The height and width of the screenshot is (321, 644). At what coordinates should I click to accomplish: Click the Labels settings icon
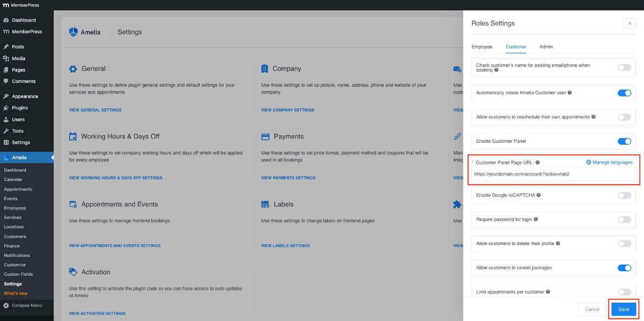265,204
